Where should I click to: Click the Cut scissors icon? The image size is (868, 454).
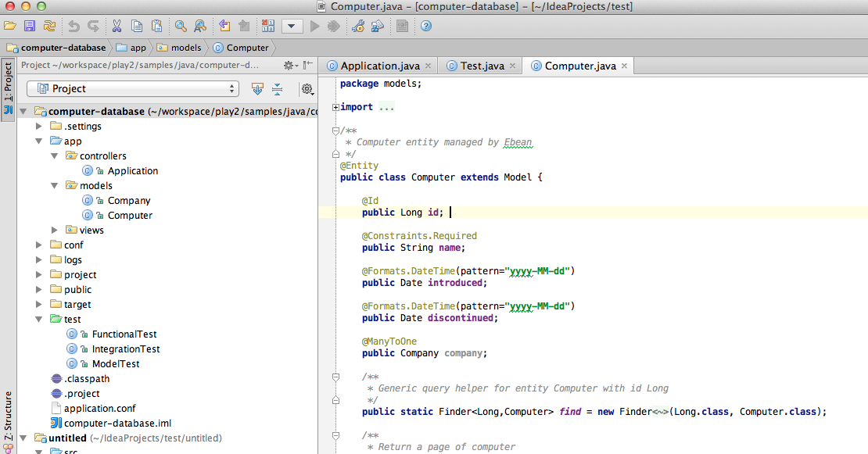pos(117,26)
